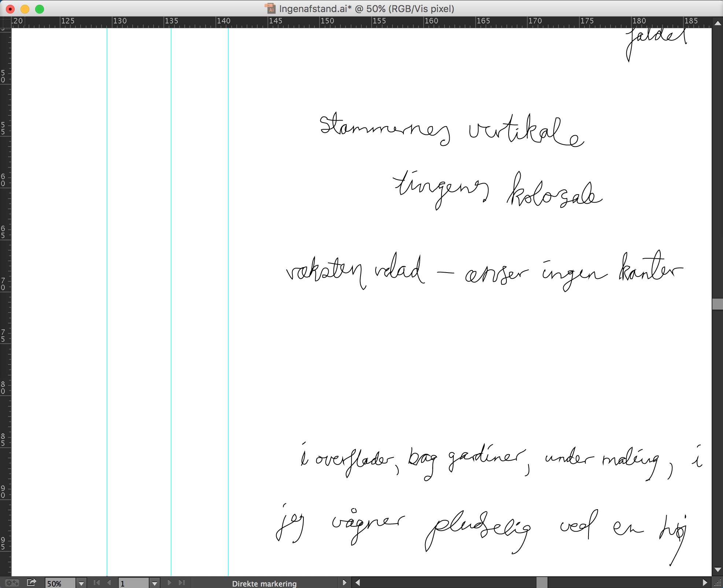Click the horizontal scrollbar thumb

[542, 583]
